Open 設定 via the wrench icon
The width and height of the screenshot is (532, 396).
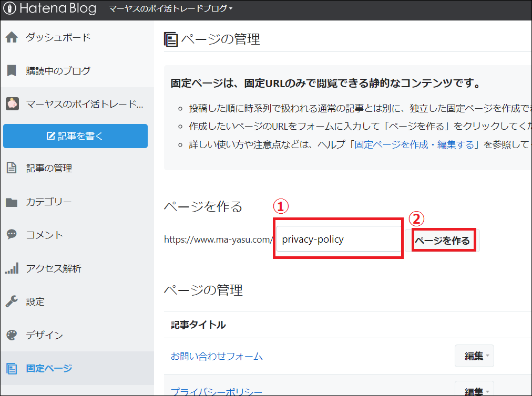coord(12,301)
